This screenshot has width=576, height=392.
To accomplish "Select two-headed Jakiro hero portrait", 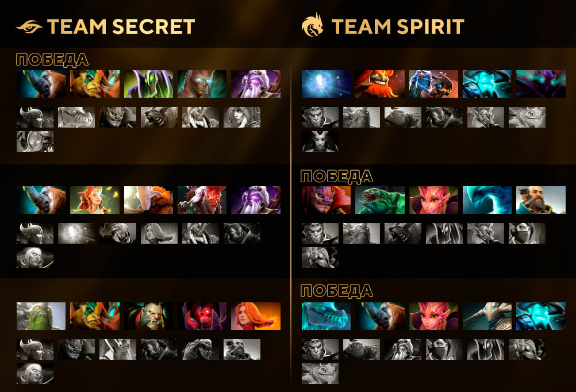I will coord(433,84).
